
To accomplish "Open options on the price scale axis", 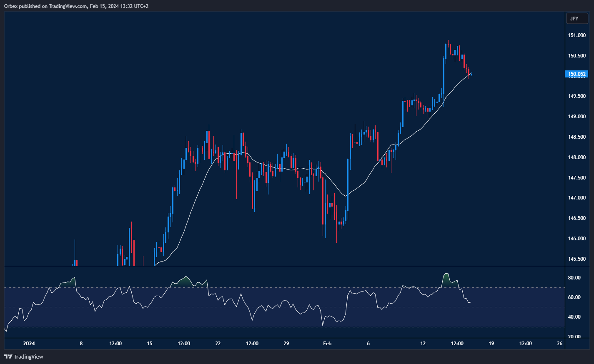I will pos(578,167).
